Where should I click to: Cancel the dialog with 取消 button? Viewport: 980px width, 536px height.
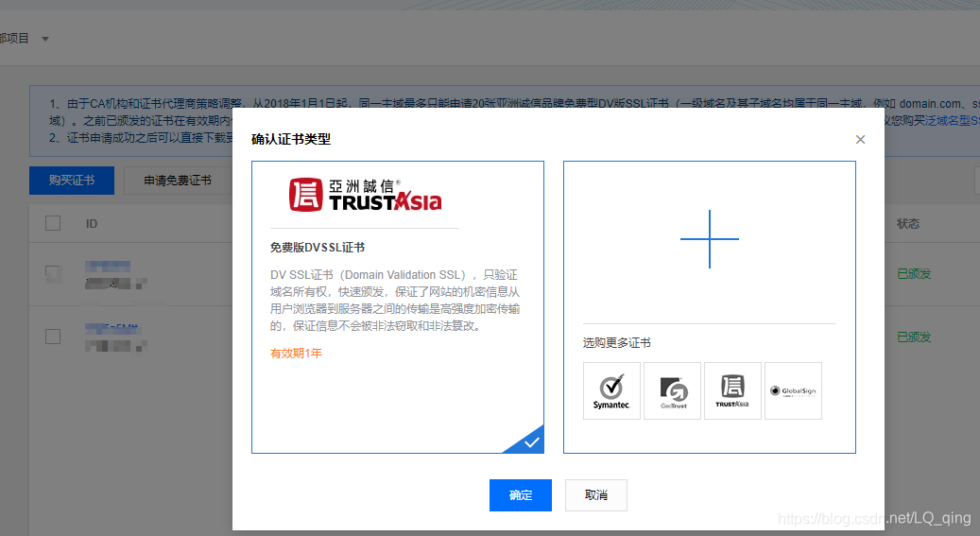(596, 495)
